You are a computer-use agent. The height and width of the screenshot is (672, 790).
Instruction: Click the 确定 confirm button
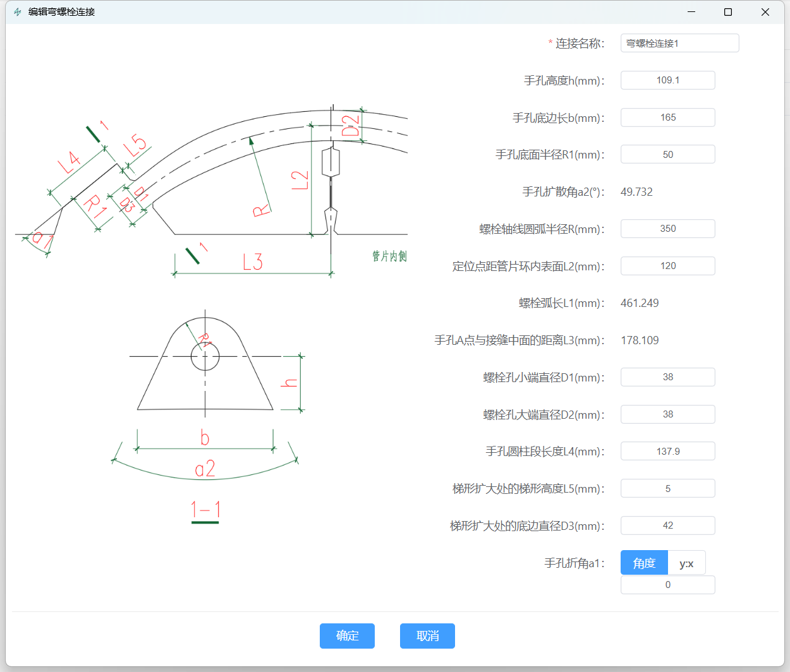[347, 636]
